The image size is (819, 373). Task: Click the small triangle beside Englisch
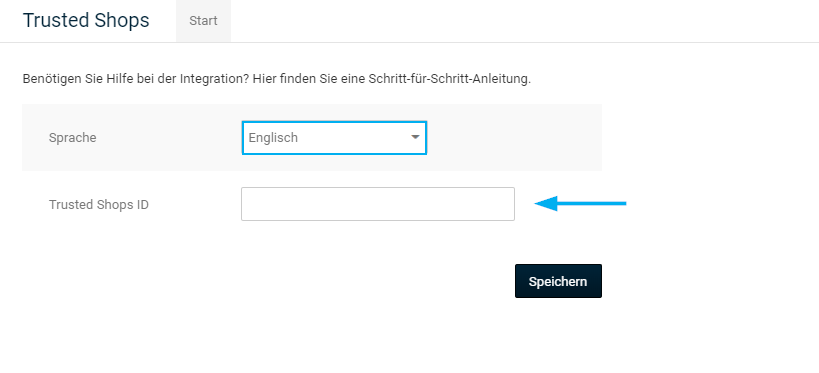[415, 137]
